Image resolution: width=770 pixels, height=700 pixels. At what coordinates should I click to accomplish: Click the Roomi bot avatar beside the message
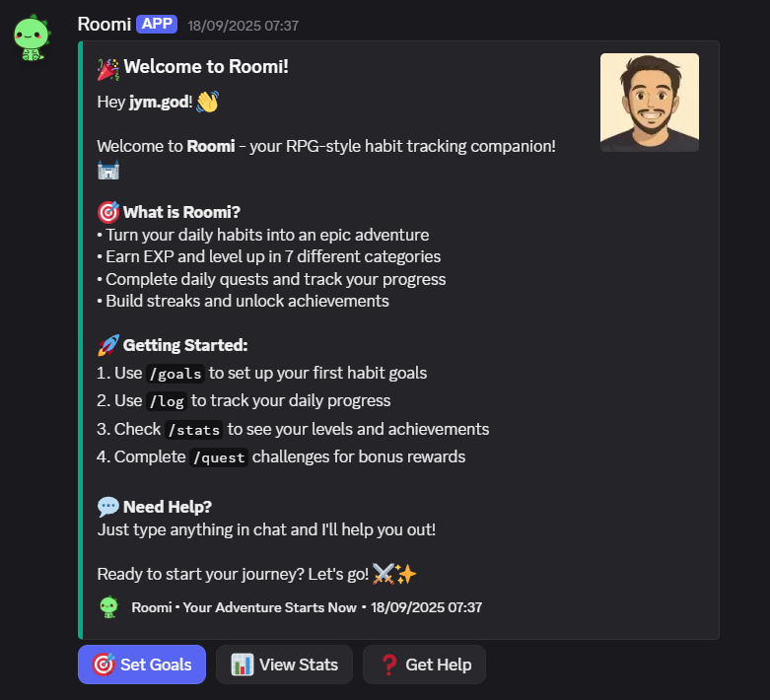(x=32, y=37)
